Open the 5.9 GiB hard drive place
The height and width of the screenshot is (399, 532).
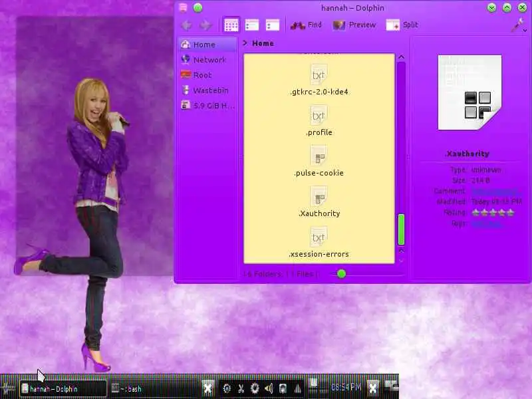coord(207,106)
